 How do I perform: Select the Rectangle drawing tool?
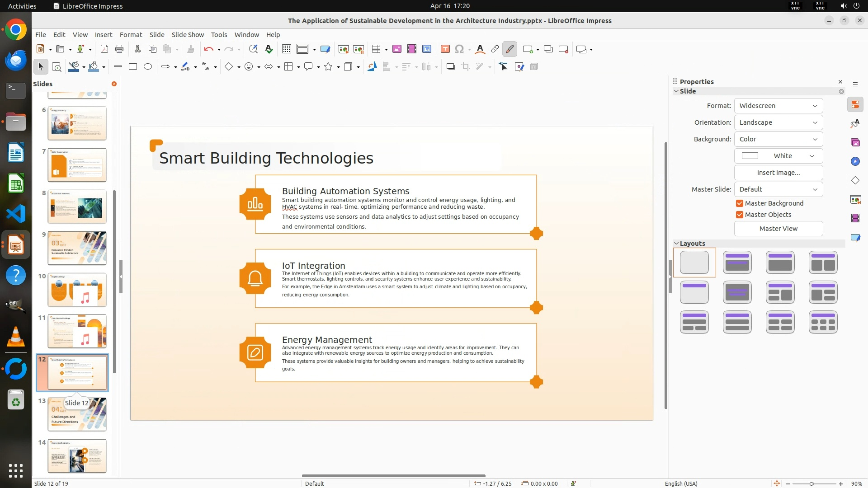pyautogui.click(x=133, y=67)
